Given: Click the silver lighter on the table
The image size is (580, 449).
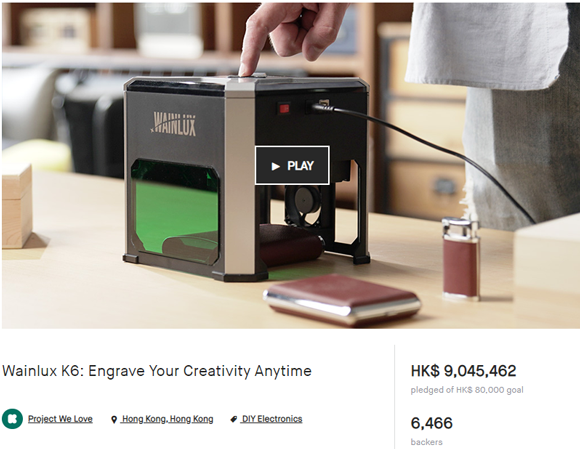Looking at the screenshot, I should pos(461,258).
